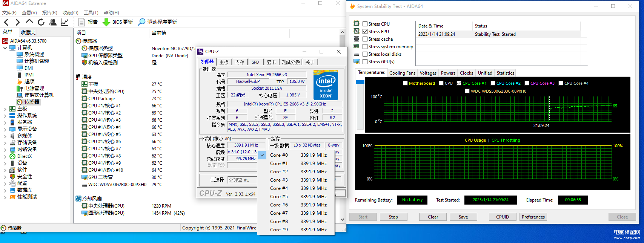Select the DMI tree item
Screen dimensions: 644x243
pyautogui.click(x=29, y=68)
